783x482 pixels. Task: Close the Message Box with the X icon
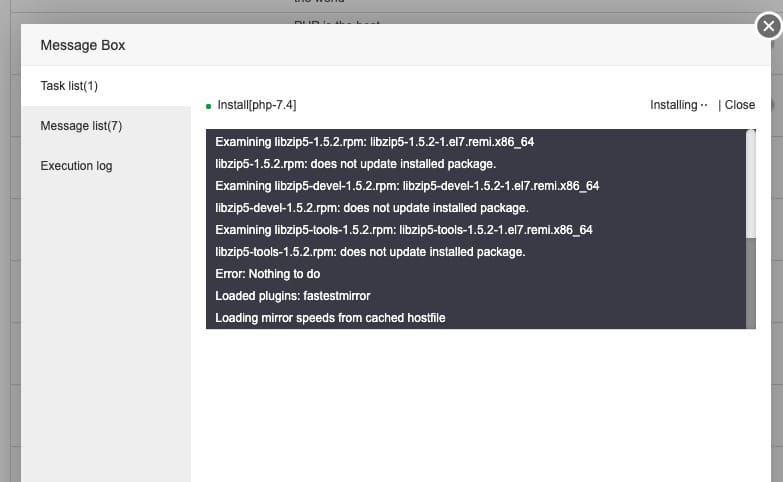[x=768, y=27]
